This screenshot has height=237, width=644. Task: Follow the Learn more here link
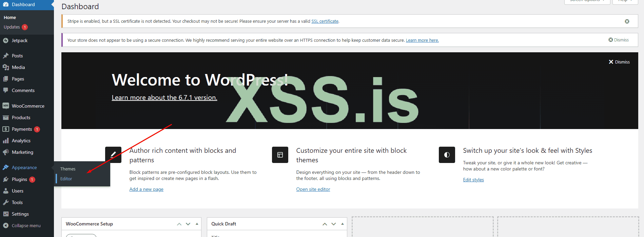pos(422,40)
